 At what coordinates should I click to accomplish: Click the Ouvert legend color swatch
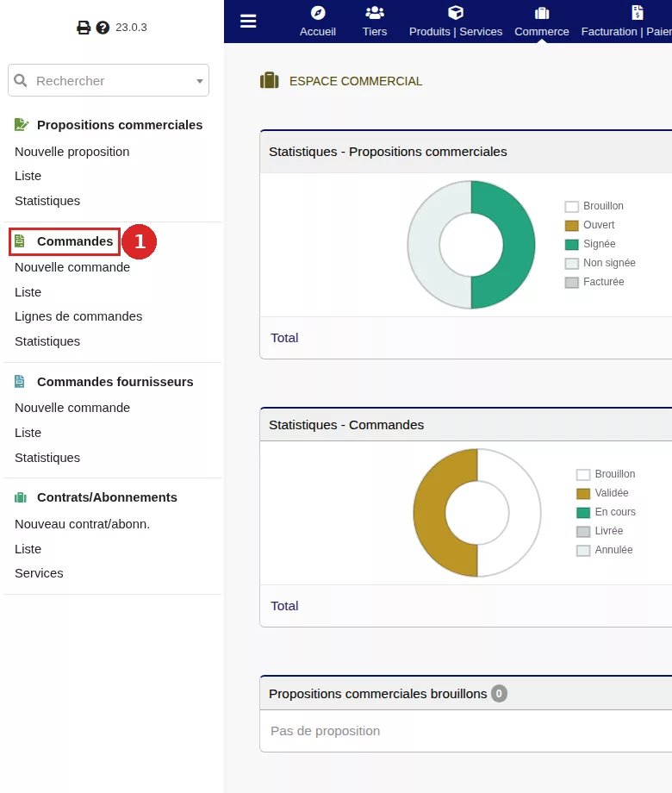[x=571, y=226]
